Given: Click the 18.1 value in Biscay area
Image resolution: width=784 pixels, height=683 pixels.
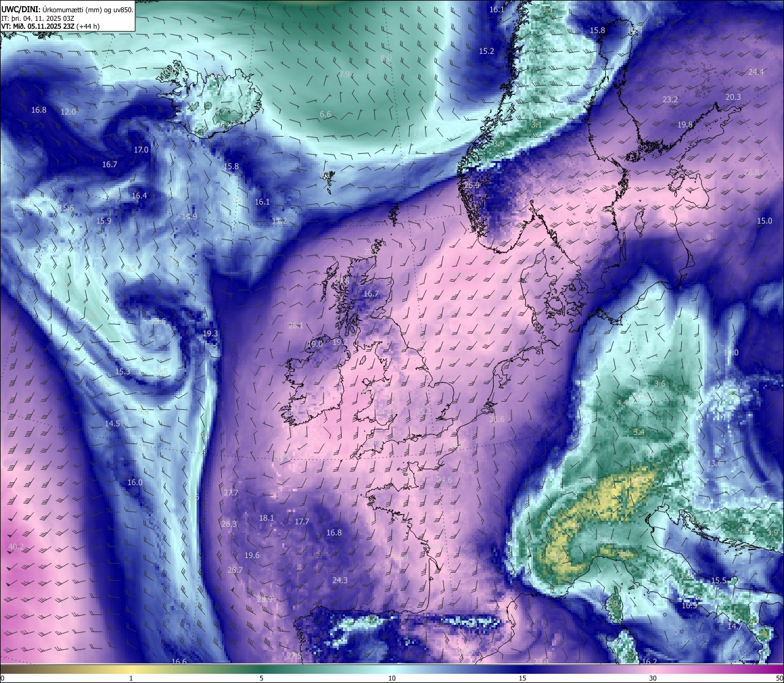Looking at the screenshot, I should (x=266, y=518).
